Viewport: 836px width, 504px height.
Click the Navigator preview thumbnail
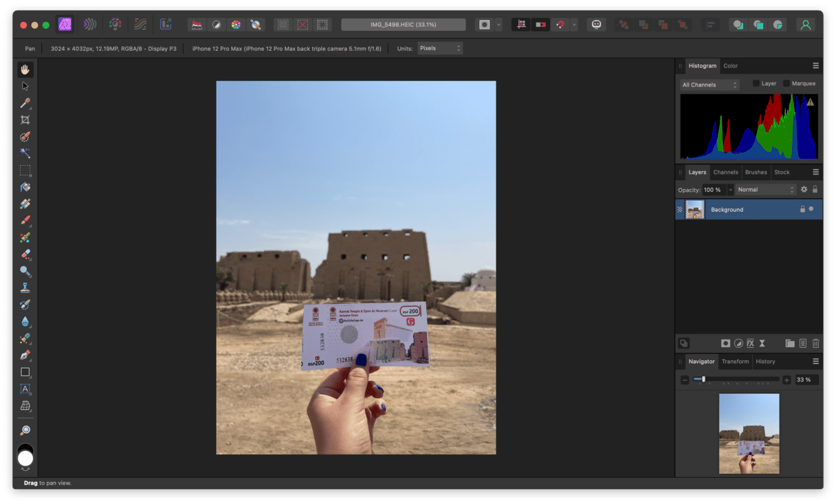pos(749,433)
